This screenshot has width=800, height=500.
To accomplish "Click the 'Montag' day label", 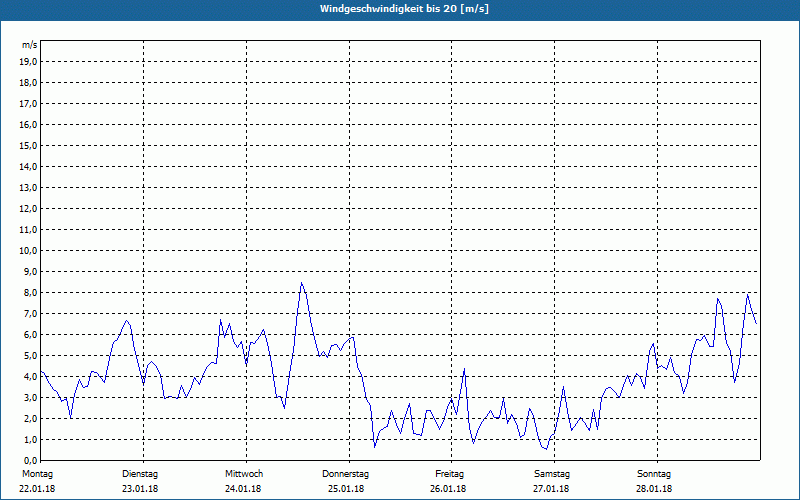I will pos(37,474).
